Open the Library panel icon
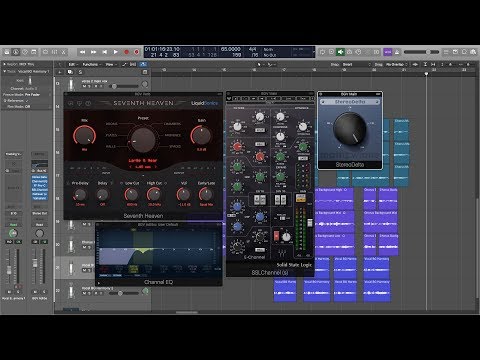 click(7, 52)
